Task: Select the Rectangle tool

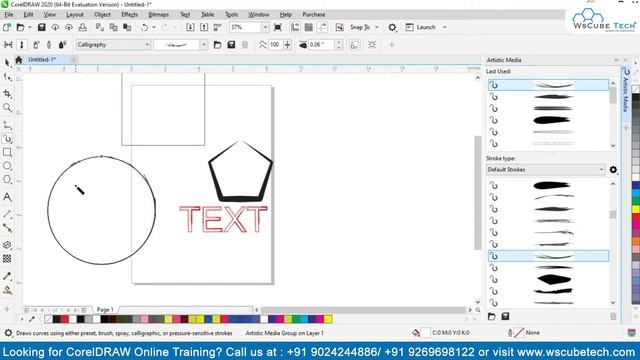Action: tap(7, 152)
